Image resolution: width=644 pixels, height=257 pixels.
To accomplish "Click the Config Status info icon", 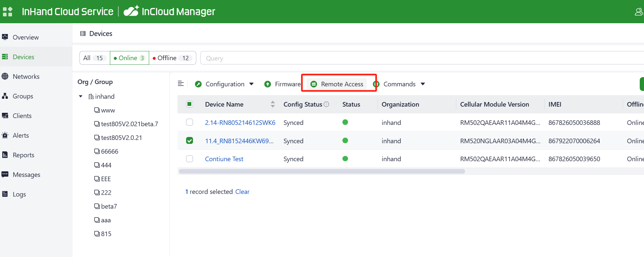I will (326, 104).
